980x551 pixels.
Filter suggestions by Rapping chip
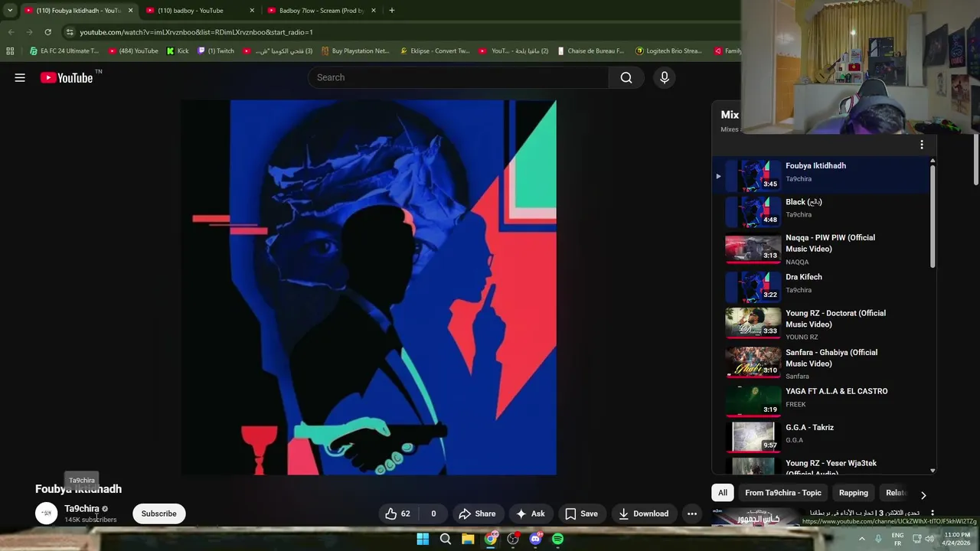coord(853,493)
